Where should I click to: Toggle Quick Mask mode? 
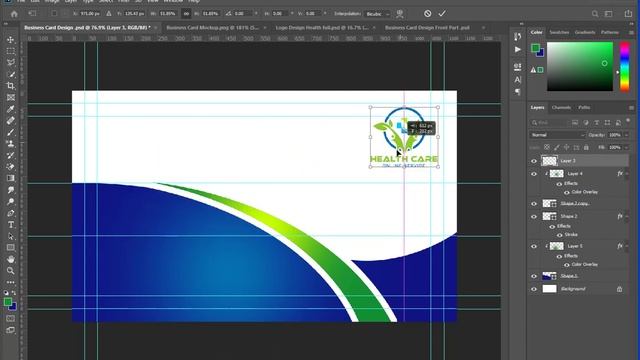(11, 318)
